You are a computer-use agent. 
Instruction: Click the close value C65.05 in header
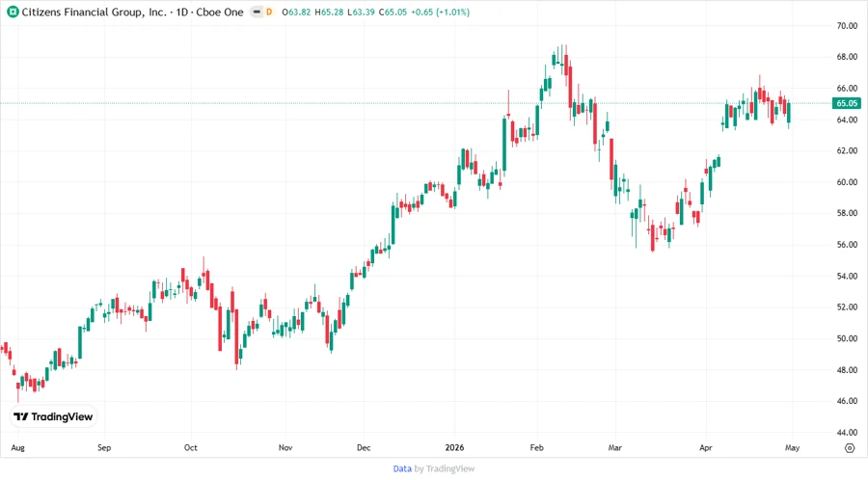pos(393,13)
